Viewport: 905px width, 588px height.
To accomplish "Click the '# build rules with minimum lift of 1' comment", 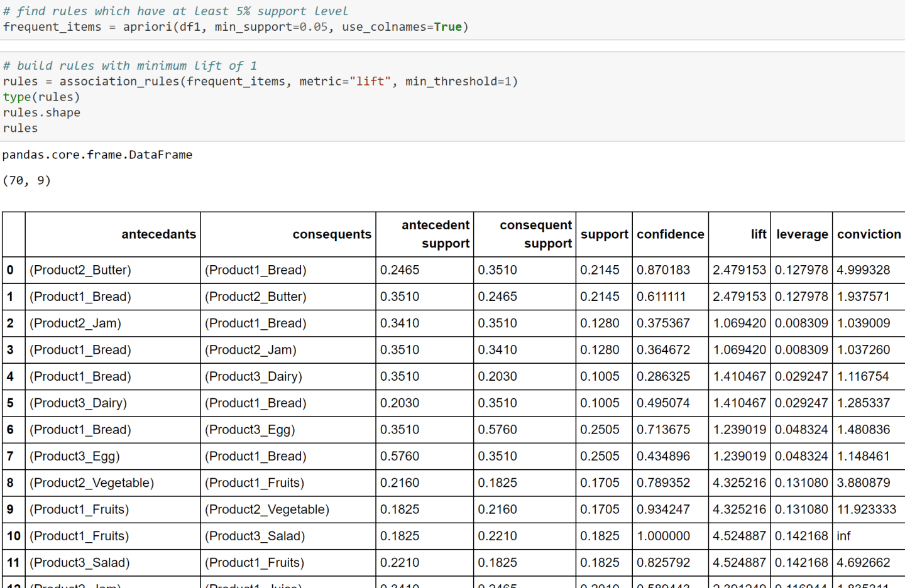I will (x=129, y=66).
